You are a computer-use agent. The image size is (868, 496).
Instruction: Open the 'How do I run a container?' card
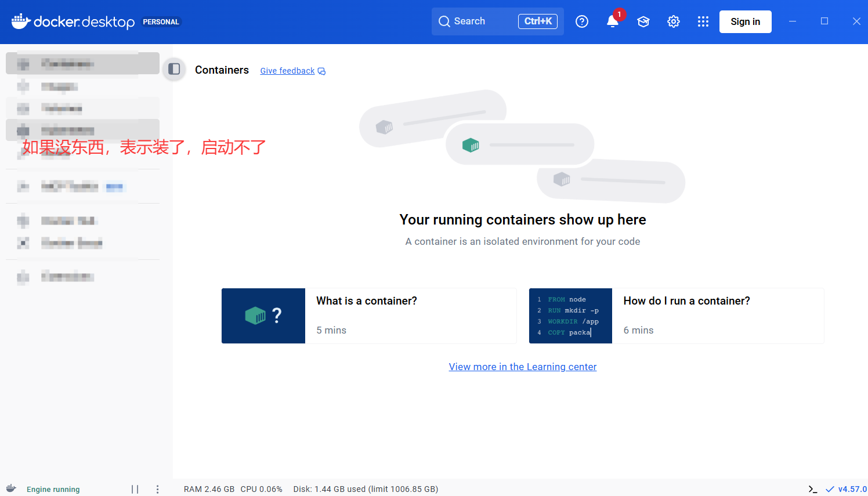pyautogui.click(x=677, y=316)
